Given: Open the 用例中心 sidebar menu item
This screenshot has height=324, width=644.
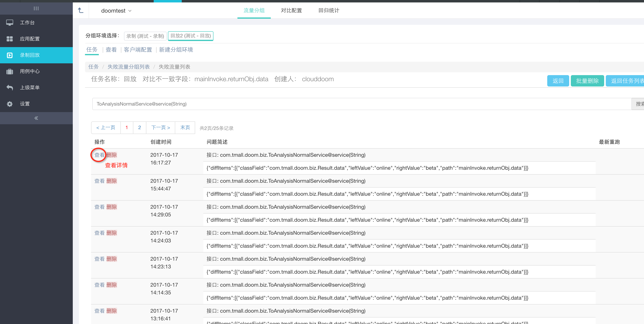Looking at the screenshot, I should (x=36, y=71).
